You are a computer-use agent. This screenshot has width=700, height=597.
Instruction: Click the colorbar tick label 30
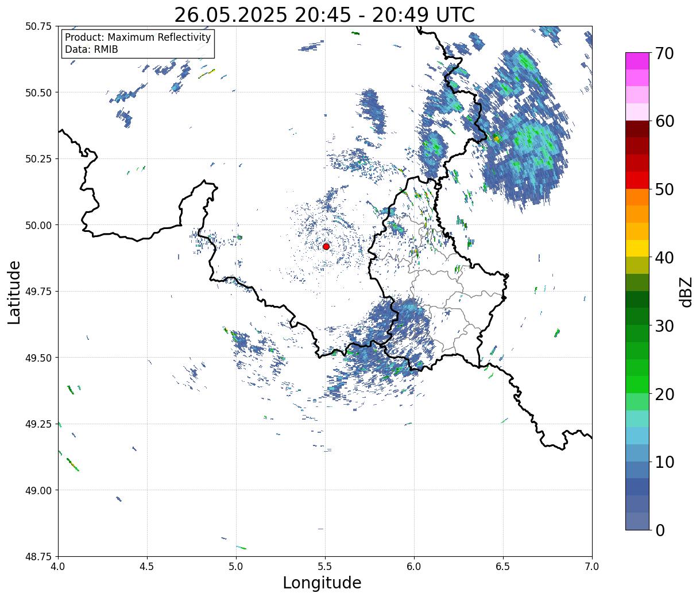[664, 325]
